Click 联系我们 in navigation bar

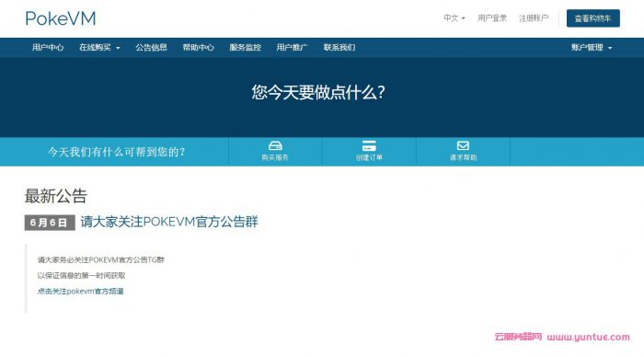(339, 48)
